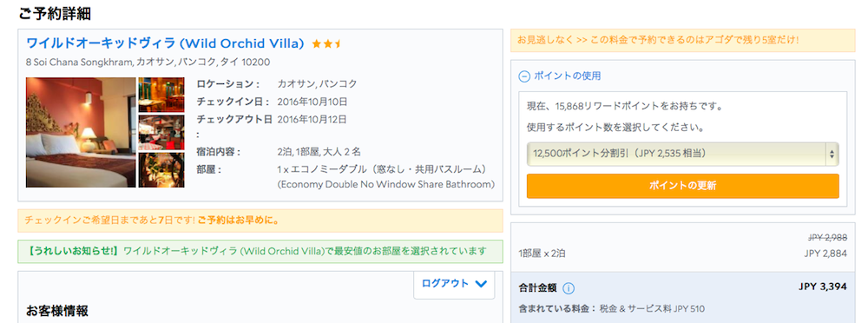Image resolution: width=868 pixels, height=323 pixels.
Task: Click the ポイントの更新 orange button
Action: [x=682, y=186]
